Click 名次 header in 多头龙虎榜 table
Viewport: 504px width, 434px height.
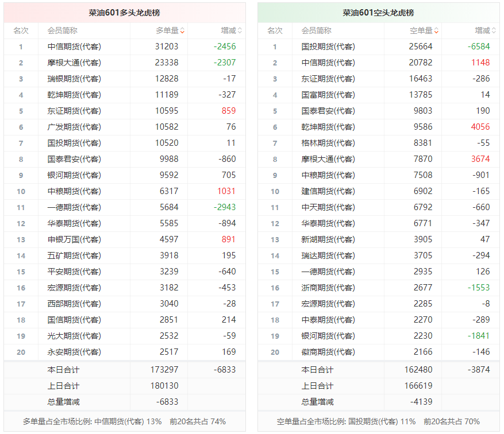pyautogui.click(x=21, y=31)
